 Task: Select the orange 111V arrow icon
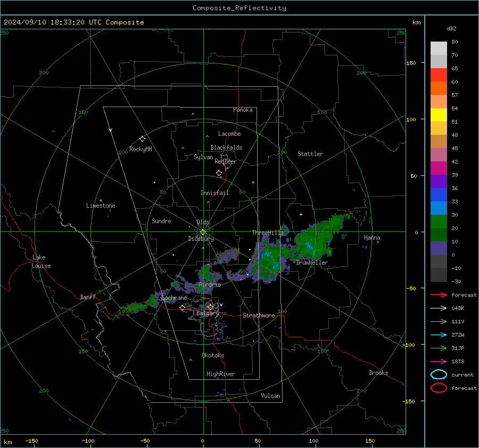pyautogui.click(x=439, y=321)
